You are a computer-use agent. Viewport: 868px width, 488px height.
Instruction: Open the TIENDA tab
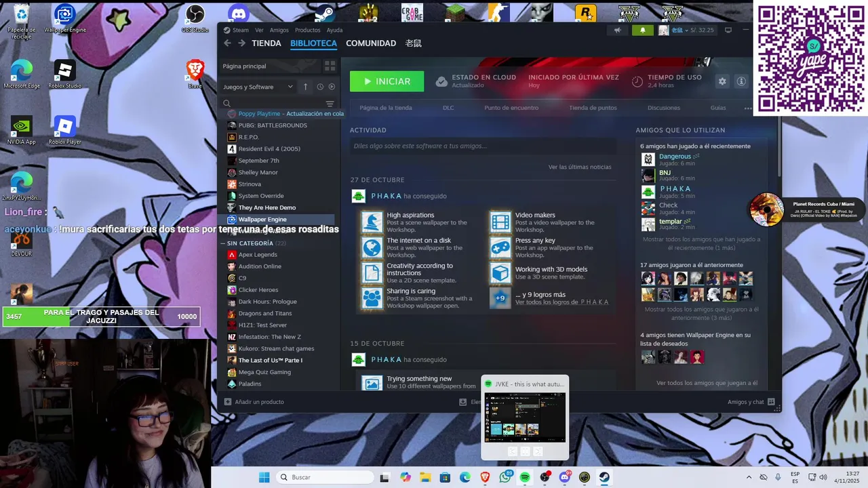tap(266, 43)
